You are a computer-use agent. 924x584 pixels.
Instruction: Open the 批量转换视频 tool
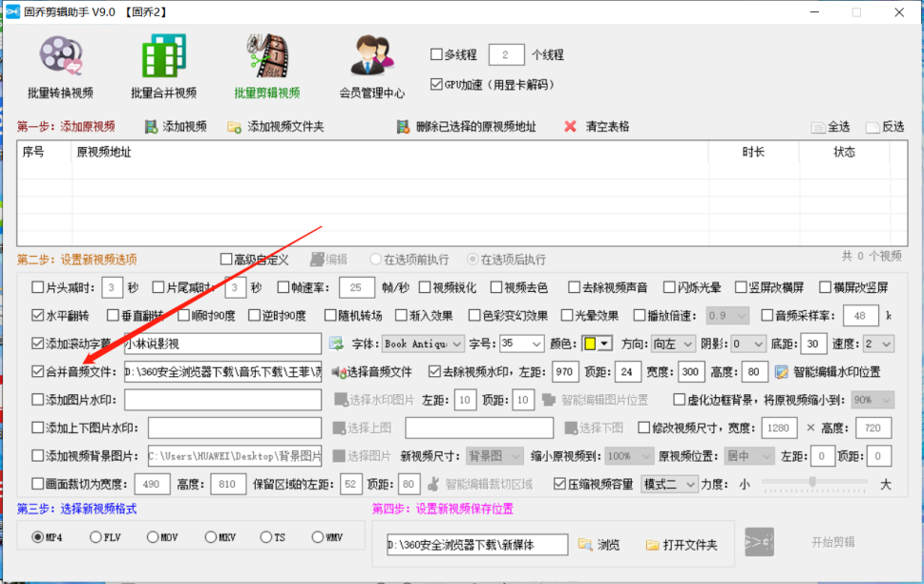tap(60, 67)
